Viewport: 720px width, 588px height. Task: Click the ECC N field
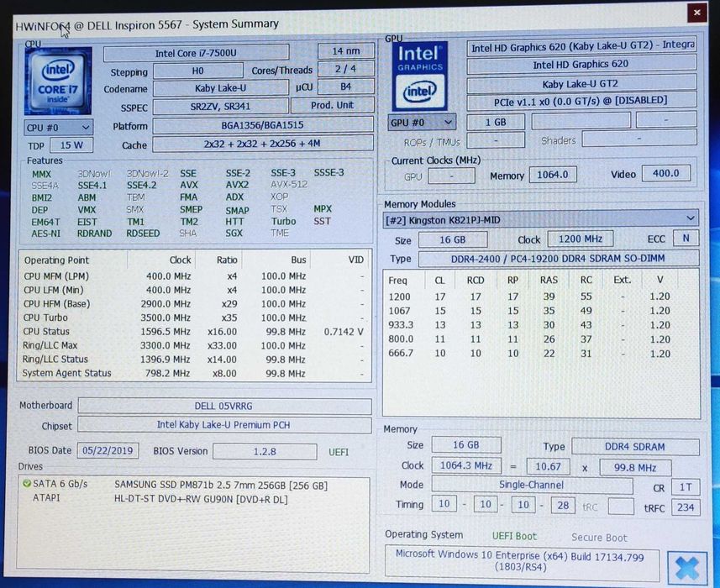[686, 239]
